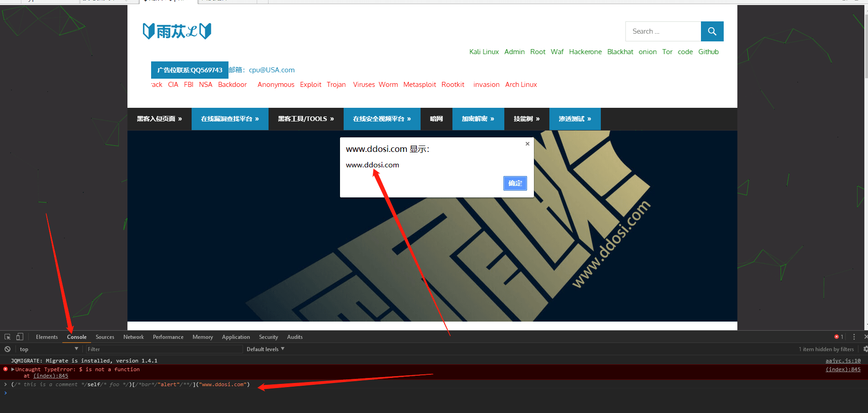Switch to the Performance tab
The width and height of the screenshot is (868, 413).
point(168,337)
